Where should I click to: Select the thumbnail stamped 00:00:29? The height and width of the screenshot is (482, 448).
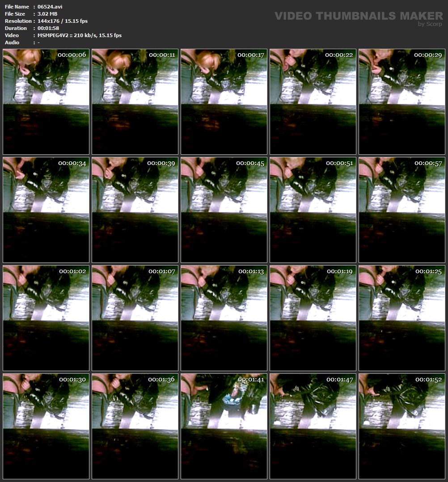tap(402, 102)
